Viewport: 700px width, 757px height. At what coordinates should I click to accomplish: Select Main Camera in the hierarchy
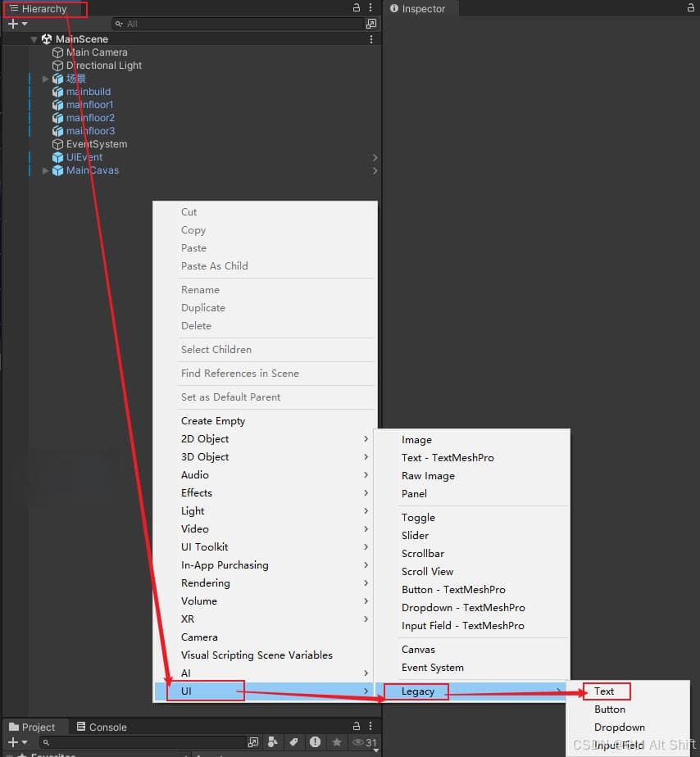coord(97,52)
